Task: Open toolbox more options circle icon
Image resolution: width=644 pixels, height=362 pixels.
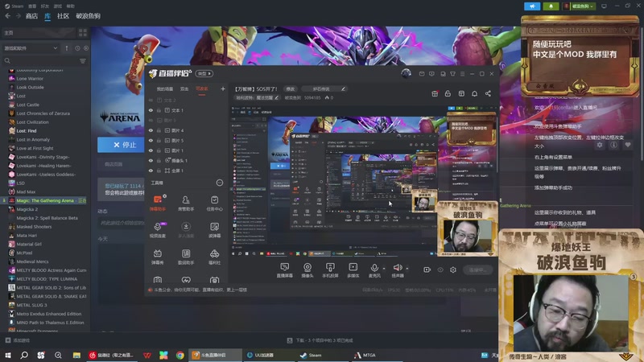Action: pyautogui.click(x=220, y=183)
